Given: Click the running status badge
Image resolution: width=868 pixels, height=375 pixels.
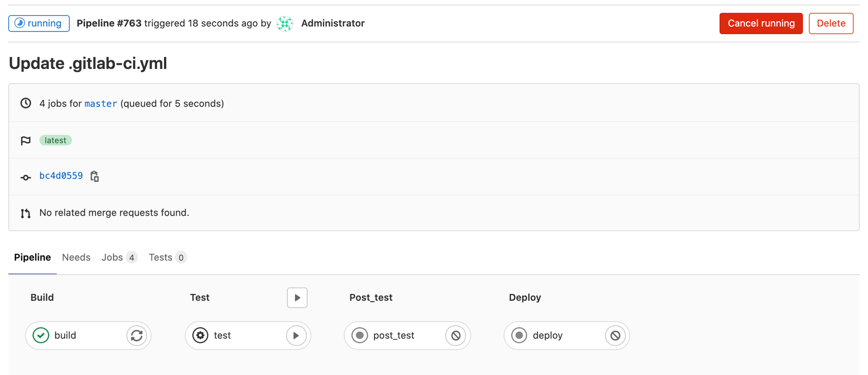Looking at the screenshot, I should (39, 23).
